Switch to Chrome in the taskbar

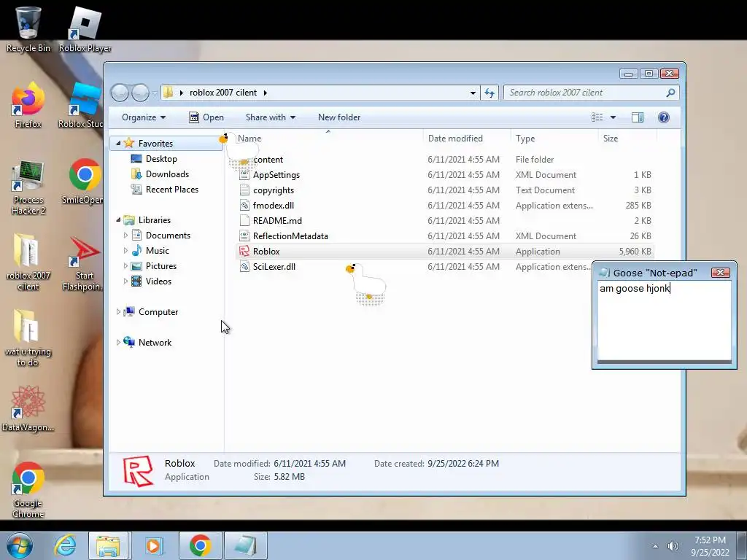[200, 545]
